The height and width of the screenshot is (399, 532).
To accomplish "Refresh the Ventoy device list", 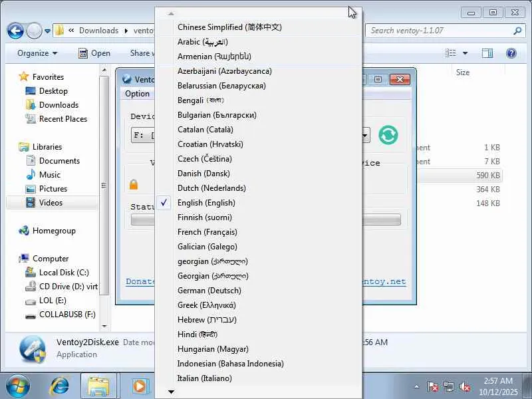I will click(388, 135).
